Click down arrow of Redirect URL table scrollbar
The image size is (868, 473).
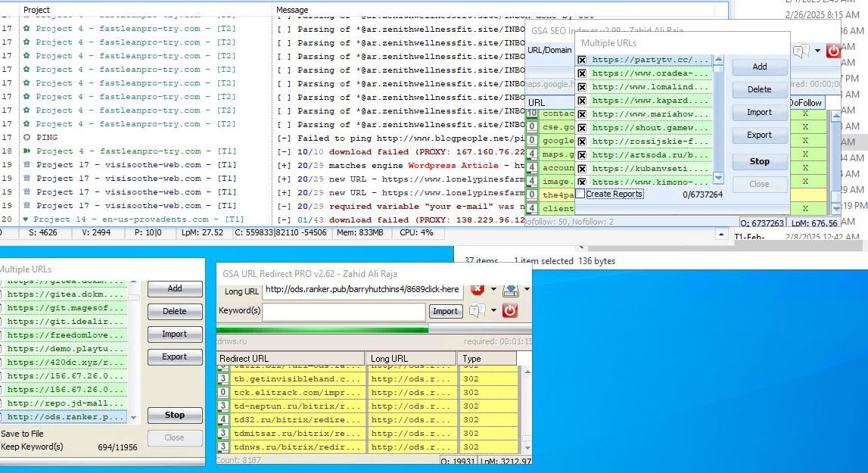[527, 447]
